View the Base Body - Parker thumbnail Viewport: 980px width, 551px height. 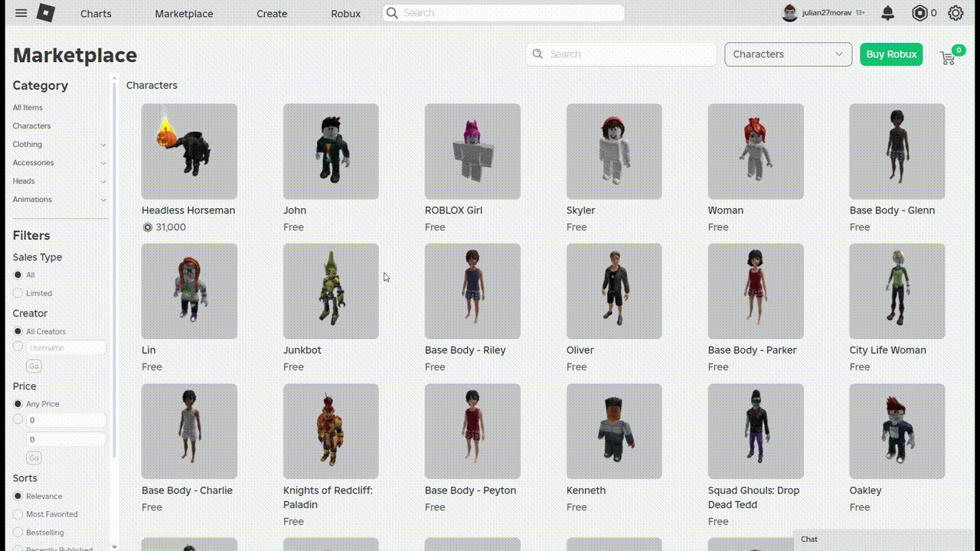(x=756, y=292)
